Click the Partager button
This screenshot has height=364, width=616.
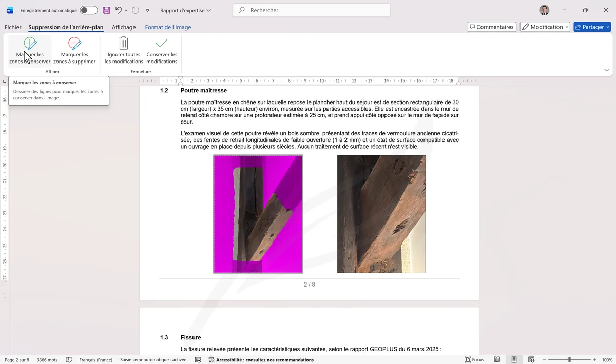[592, 27]
